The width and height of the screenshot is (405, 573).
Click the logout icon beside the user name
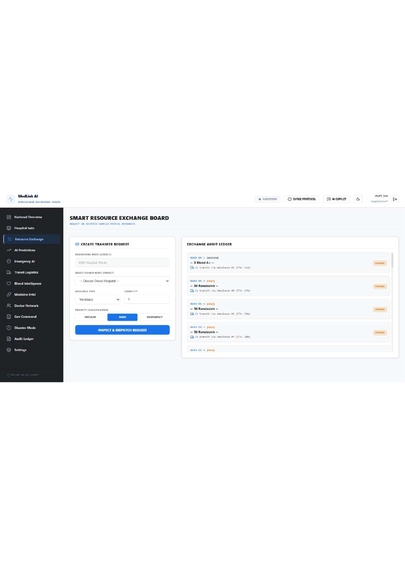click(395, 199)
